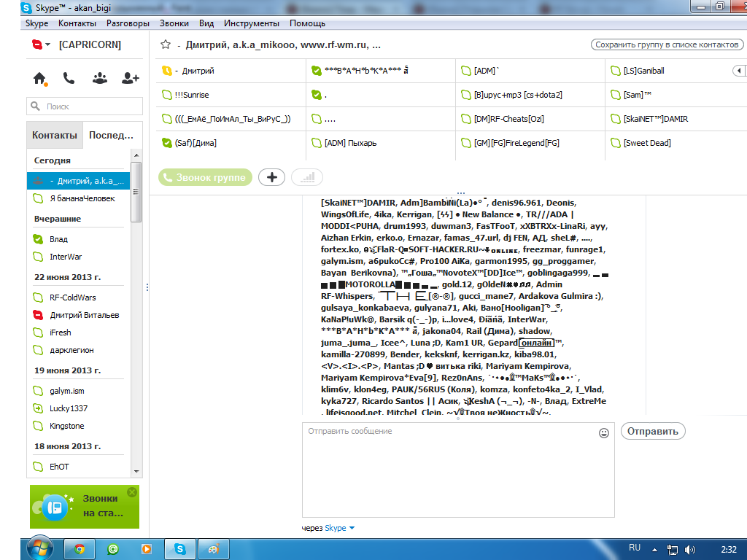Open the Инструменты menu
747x560 pixels.
tap(252, 23)
